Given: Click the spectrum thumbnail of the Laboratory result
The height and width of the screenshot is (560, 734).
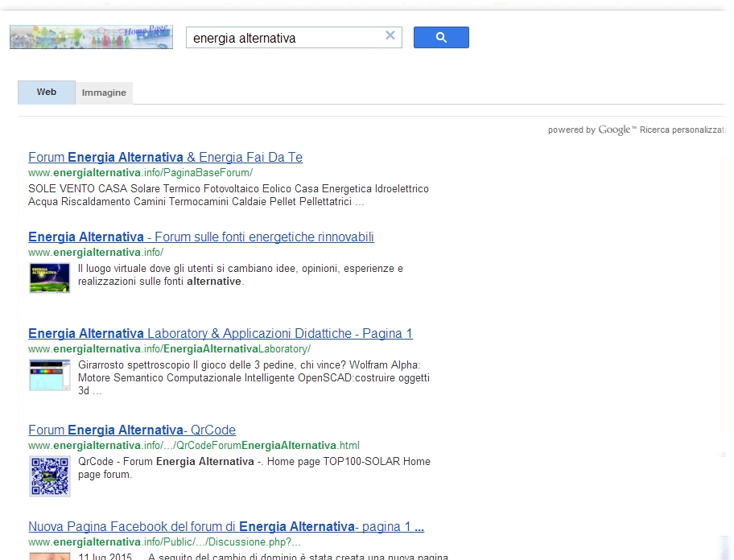Looking at the screenshot, I should coord(50,375).
